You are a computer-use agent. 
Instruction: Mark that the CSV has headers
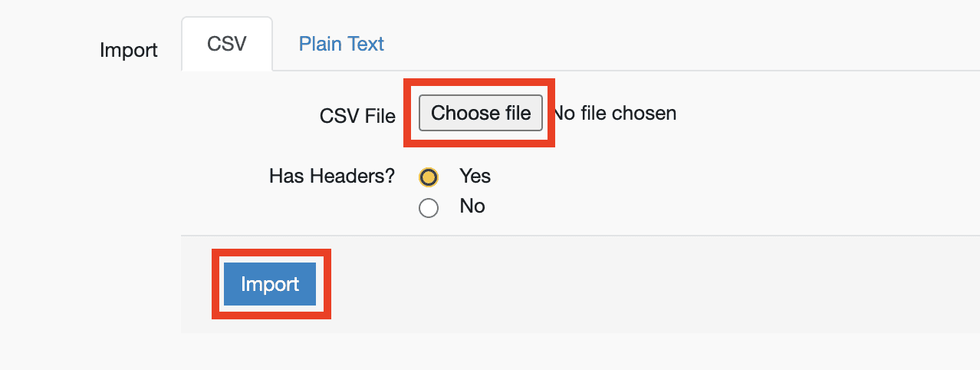tap(429, 177)
